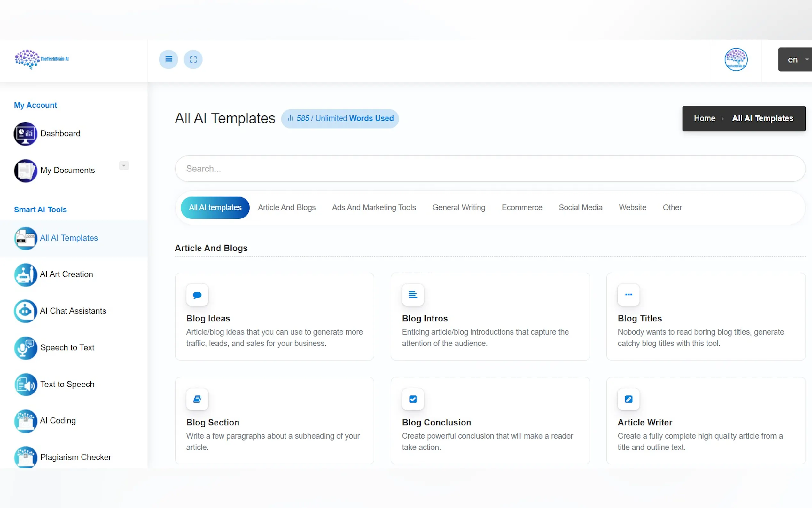The width and height of the screenshot is (812, 508).
Task: Click the AI Chat Assistants robot icon
Action: tap(25, 312)
